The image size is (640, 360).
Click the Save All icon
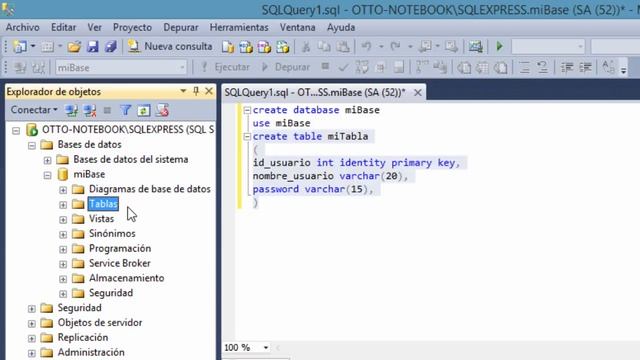(111, 47)
